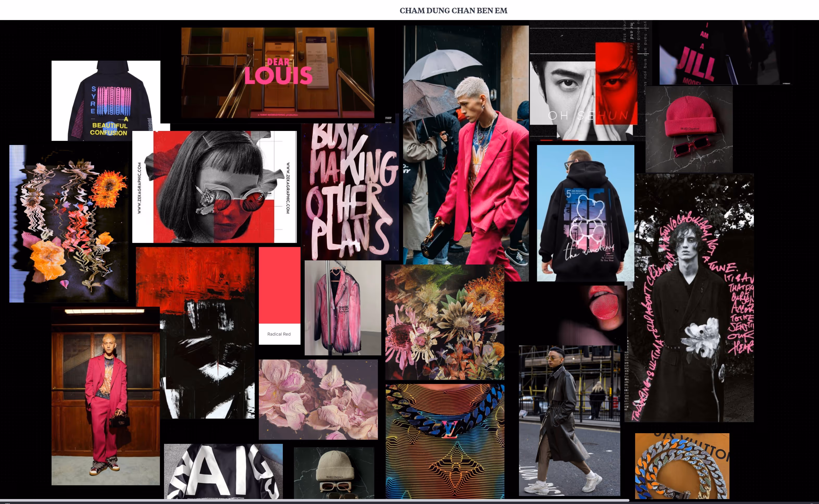The width and height of the screenshot is (819, 504).
Task: Click the CHAM DUNG CHAN BEN EM title
Action: (x=453, y=11)
